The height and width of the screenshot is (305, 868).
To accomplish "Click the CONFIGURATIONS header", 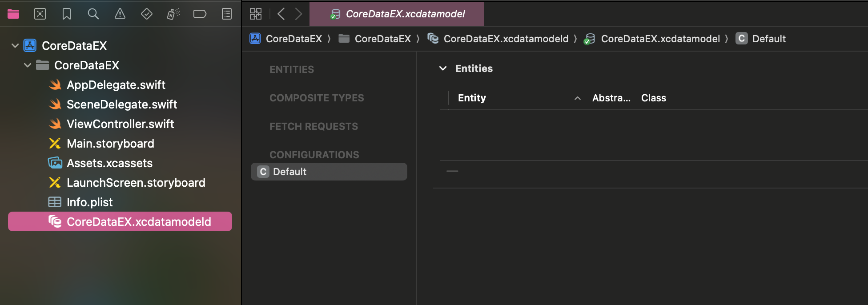I will [314, 155].
